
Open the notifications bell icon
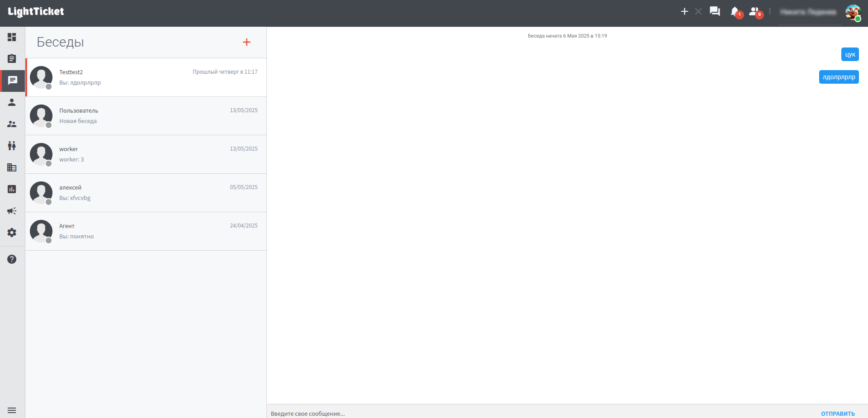click(x=735, y=12)
